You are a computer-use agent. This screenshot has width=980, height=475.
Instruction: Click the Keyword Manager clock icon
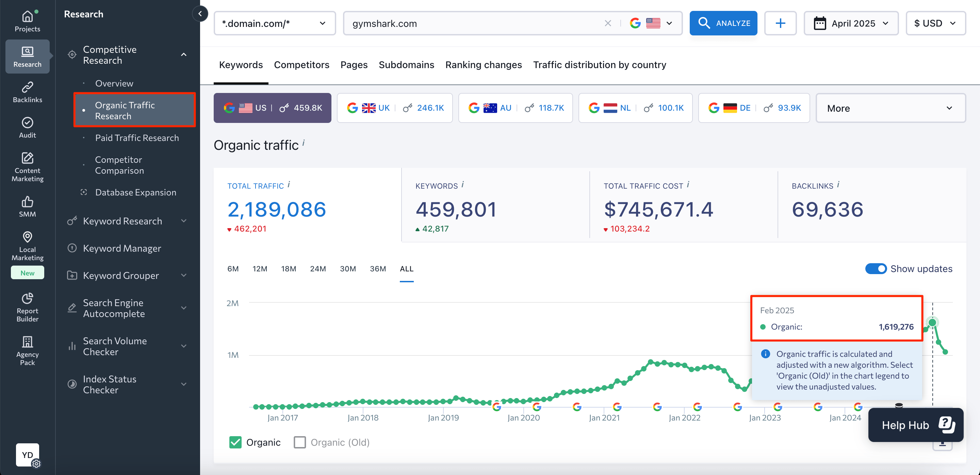[x=72, y=248]
